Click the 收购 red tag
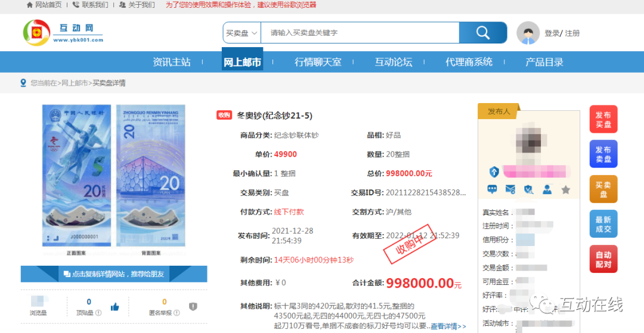The height and width of the screenshot is (333, 644). point(224,115)
